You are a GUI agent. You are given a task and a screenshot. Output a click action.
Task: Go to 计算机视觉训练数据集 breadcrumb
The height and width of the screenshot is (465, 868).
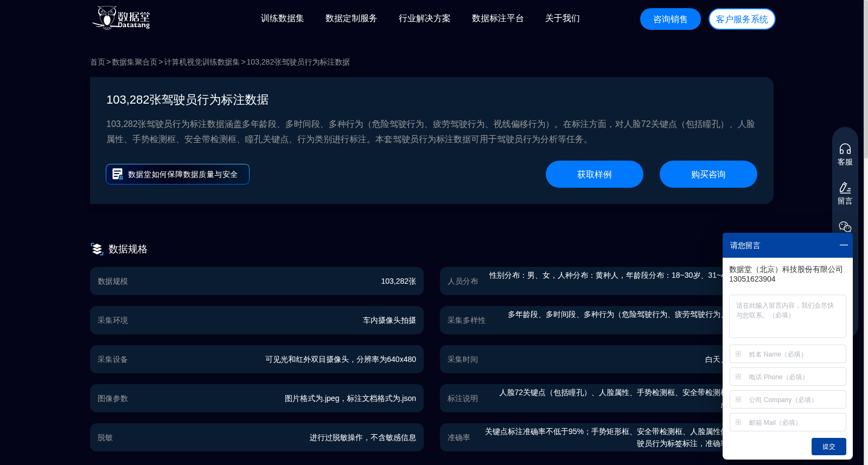202,62
